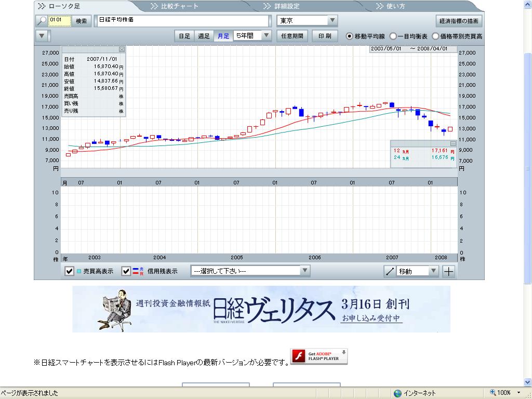Close the price data info panel
The width and height of the screenshot is (532, 399).
(x=122, y=49)
